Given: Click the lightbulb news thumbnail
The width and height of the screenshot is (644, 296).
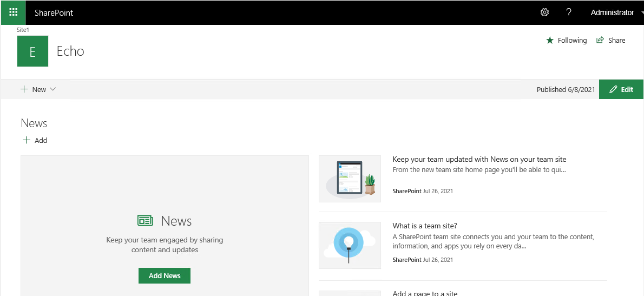Looking at the screenshot, I should coord(350,246).
